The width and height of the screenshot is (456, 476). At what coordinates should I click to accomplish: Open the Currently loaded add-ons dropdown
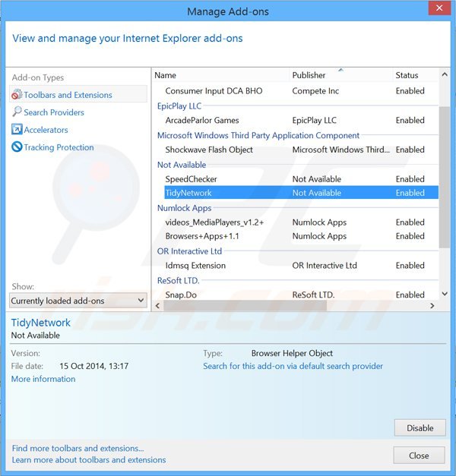click(x=78, y=301)
